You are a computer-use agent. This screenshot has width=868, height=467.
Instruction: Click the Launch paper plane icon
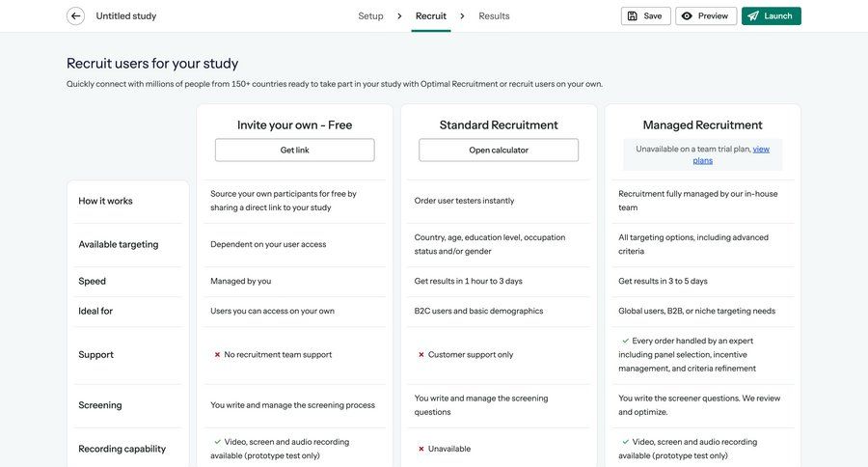coord(753,16)
